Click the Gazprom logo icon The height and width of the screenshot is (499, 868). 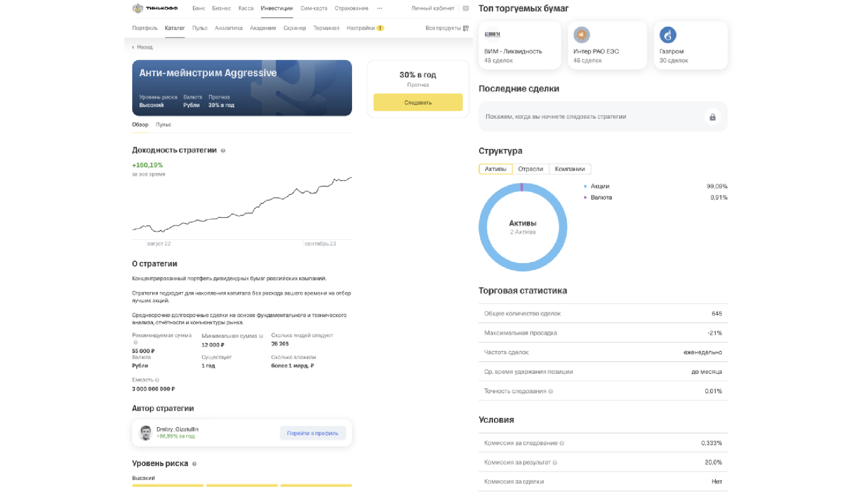click(x=668, y=35)
